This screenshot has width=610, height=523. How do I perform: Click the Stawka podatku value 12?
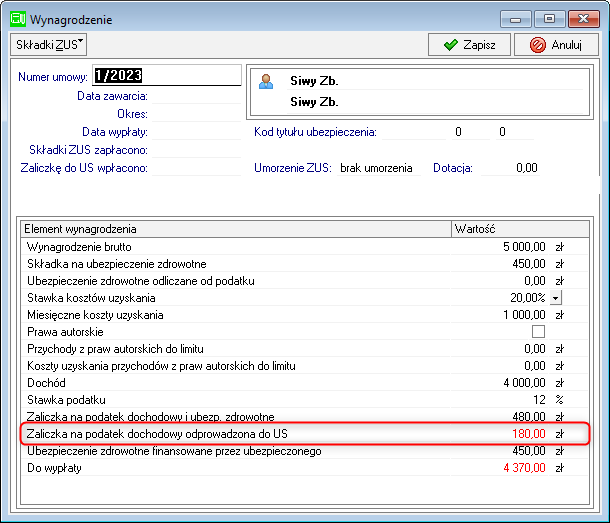tap(539, 400)
